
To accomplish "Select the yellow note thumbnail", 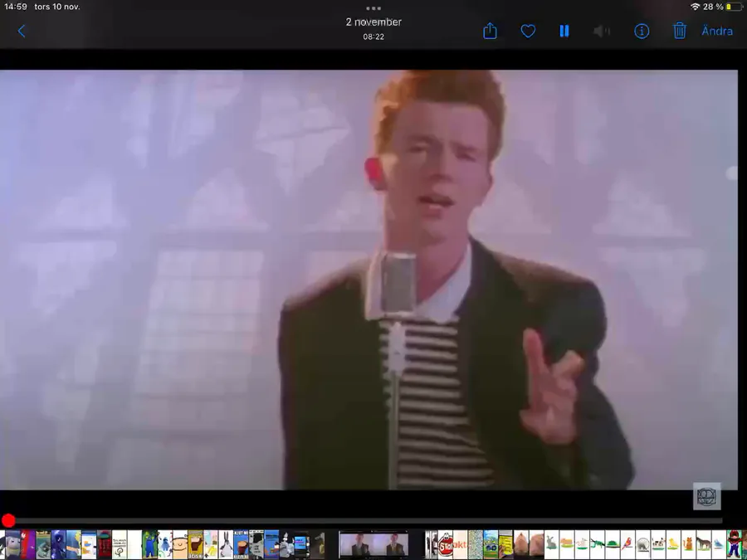I will click(505, 544).
